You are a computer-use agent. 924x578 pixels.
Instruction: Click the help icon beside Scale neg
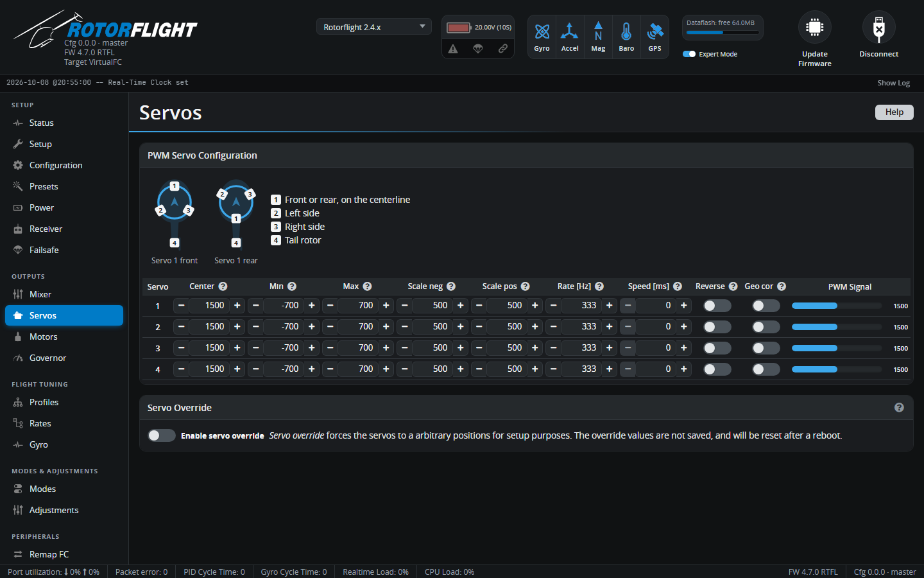(x=451, y=286)
